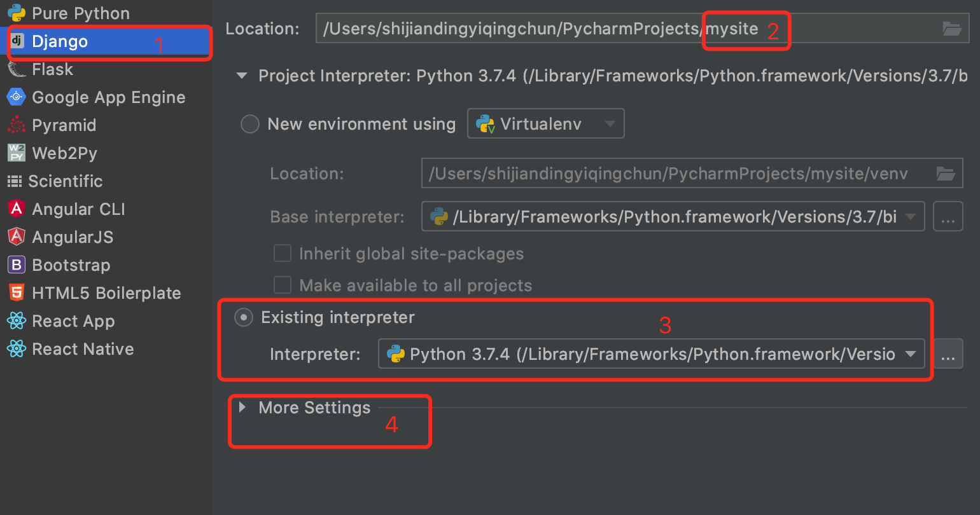Click the Project Interpreter: Python 3.7.4 heading
The image size is (980, 515).
[613, 76]
